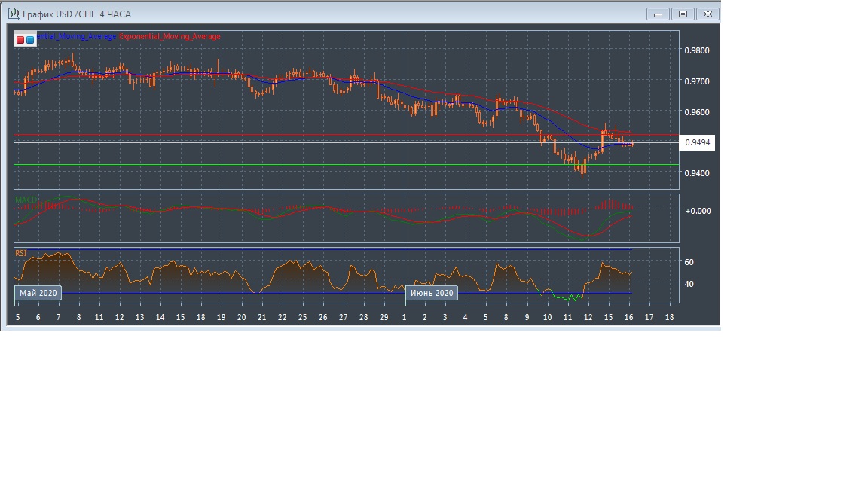Image resolution: width=868 pixels, height=488 pixels.
Task: Click the MACD +0.000 axis label
Action: tap(698, 211)
